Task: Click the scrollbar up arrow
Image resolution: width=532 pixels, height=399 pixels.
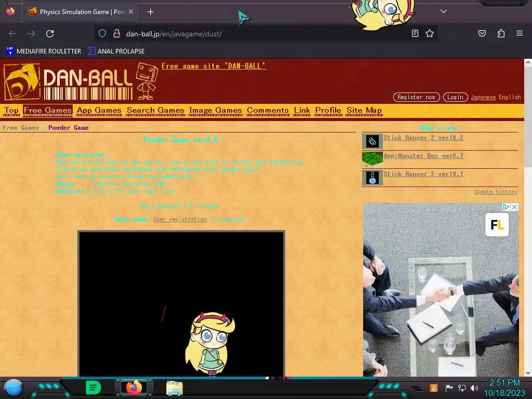Action: [528, 62]
